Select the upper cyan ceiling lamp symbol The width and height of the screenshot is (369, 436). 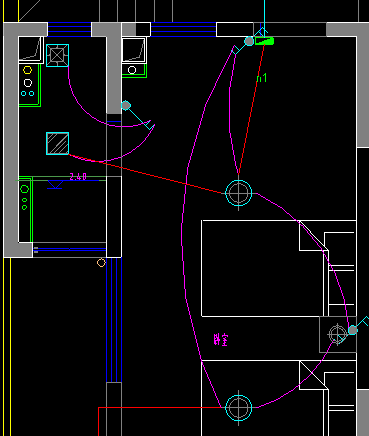[239, 193]
